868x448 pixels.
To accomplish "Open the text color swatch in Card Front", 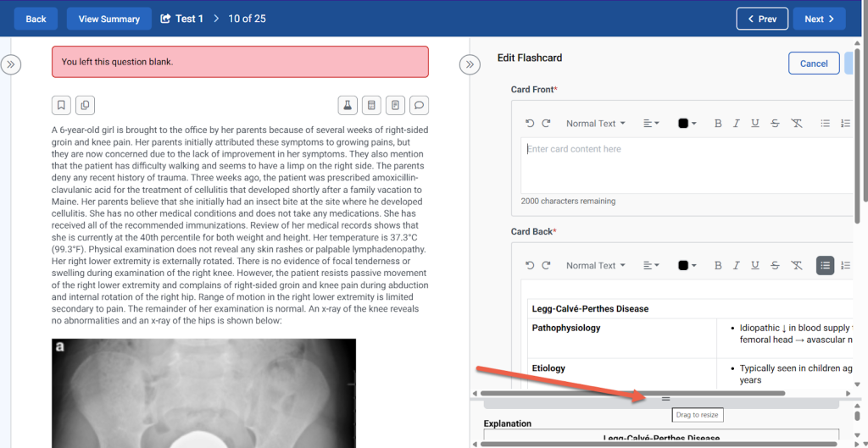I will point(687,124).
